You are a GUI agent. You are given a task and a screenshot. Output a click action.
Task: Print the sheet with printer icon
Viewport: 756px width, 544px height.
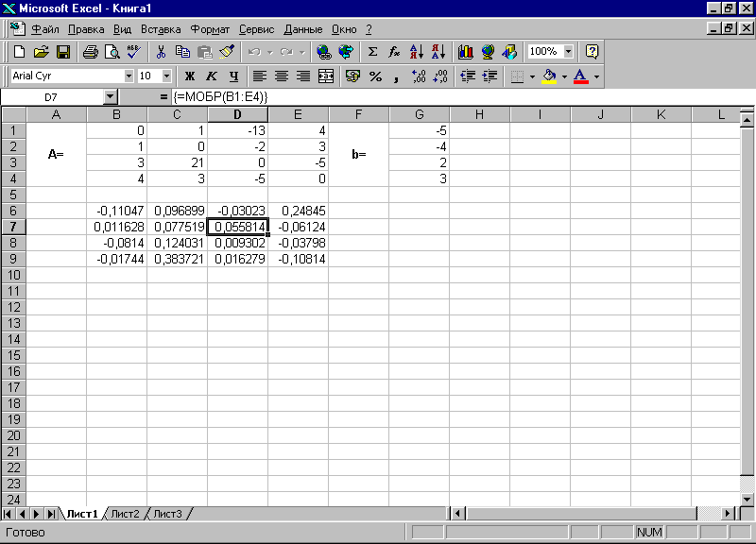click(x=90, y=52)
